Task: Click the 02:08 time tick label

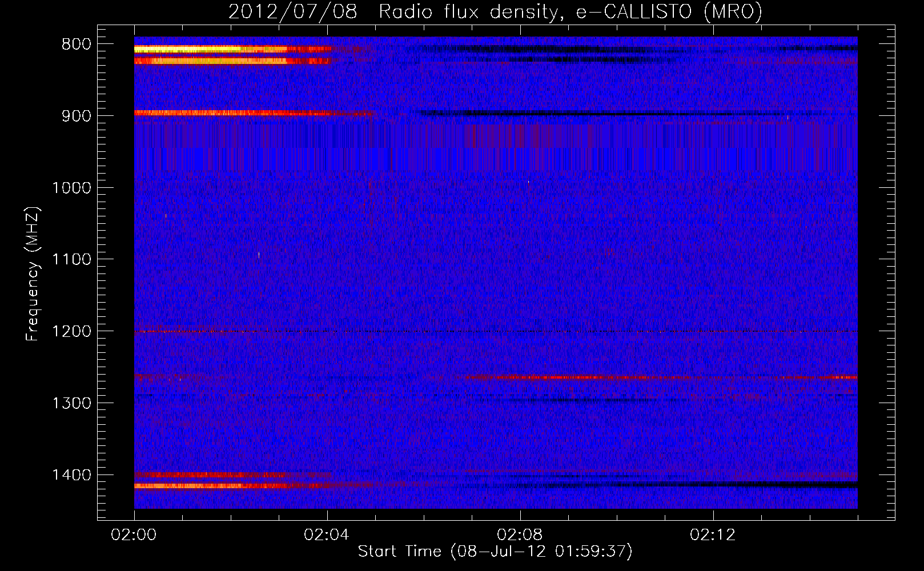Action: (520, 535)
